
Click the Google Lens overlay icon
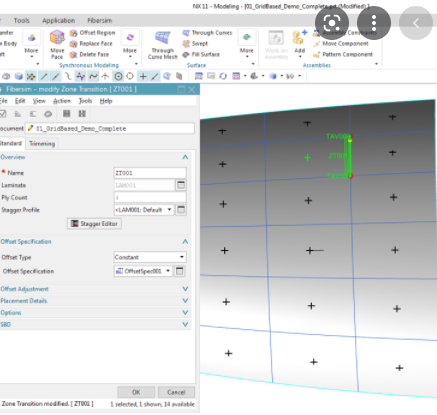point(332,23)
